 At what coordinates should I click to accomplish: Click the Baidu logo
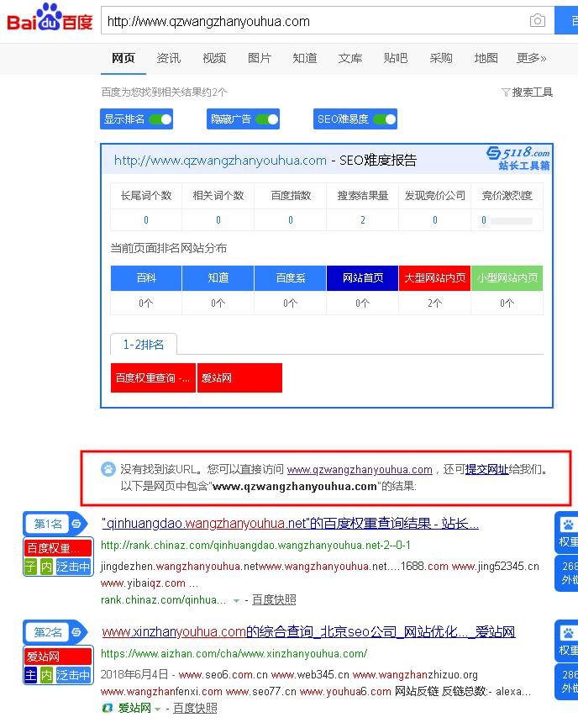click(x=50, y=18)
